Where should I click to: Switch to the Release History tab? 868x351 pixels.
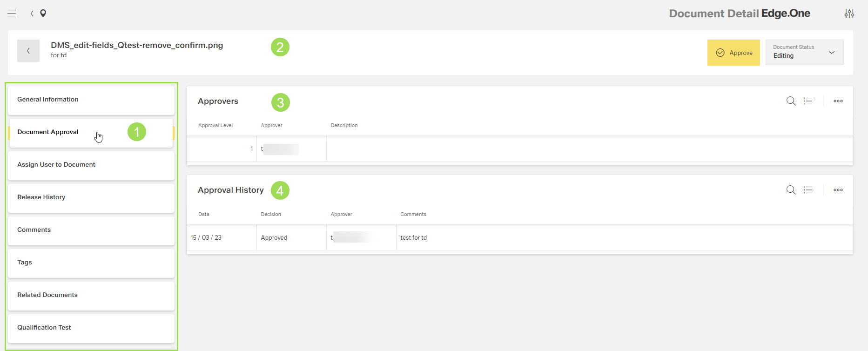[91, 197]
